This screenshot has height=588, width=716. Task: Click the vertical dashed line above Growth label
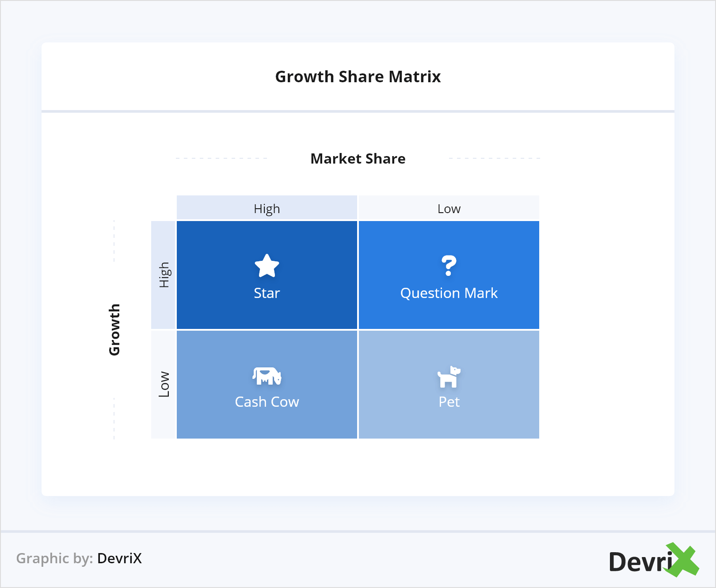pyautogui.click(x=114, y=241)
